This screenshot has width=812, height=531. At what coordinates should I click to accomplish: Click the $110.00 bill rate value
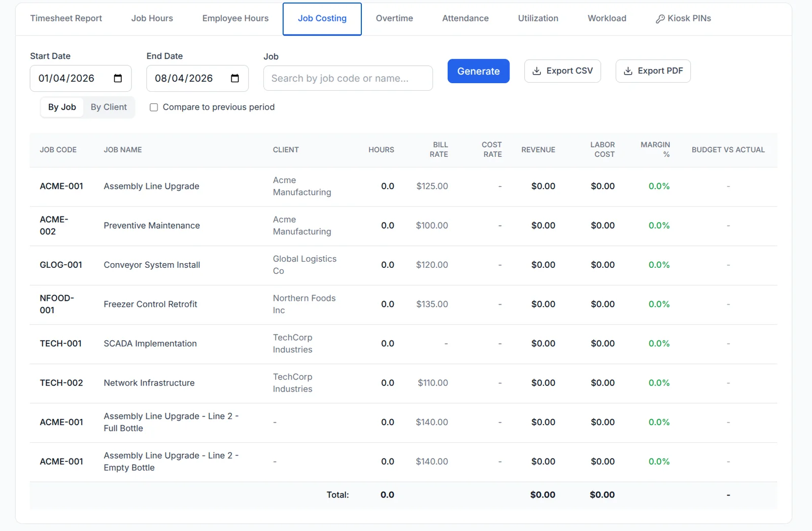pyautogui.click(x=433, y=383)
